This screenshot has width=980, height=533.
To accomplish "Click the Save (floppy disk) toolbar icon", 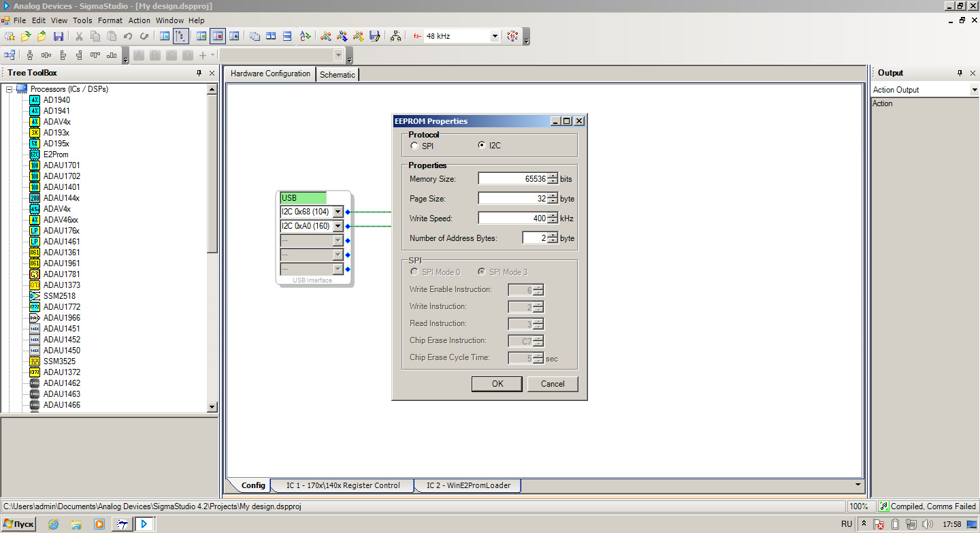I will pos(59,36).
